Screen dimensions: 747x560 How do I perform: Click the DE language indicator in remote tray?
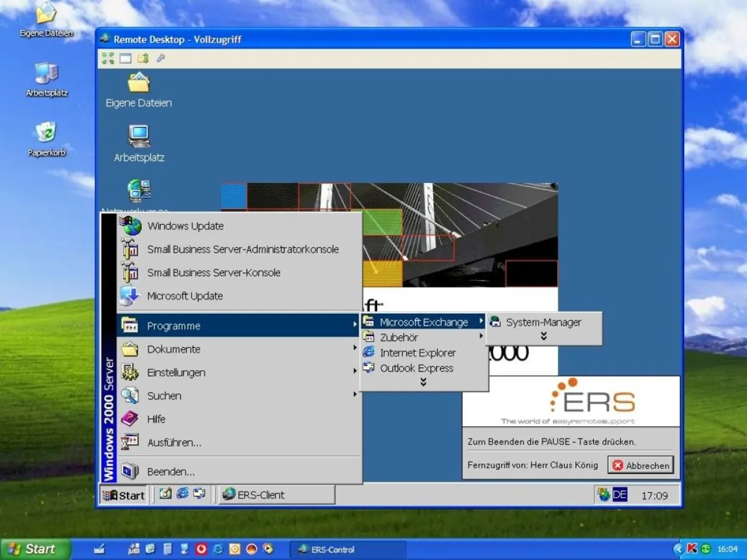pos(619,495)
